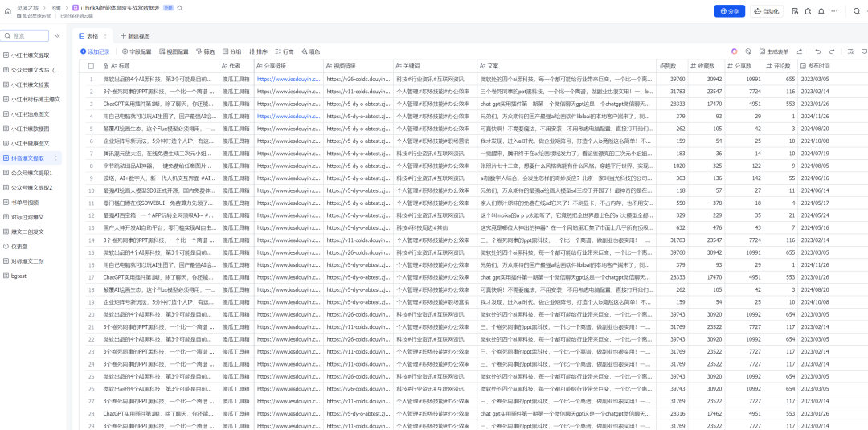868x430 pixels.
Task: Redo the last action
Action: 832,51
